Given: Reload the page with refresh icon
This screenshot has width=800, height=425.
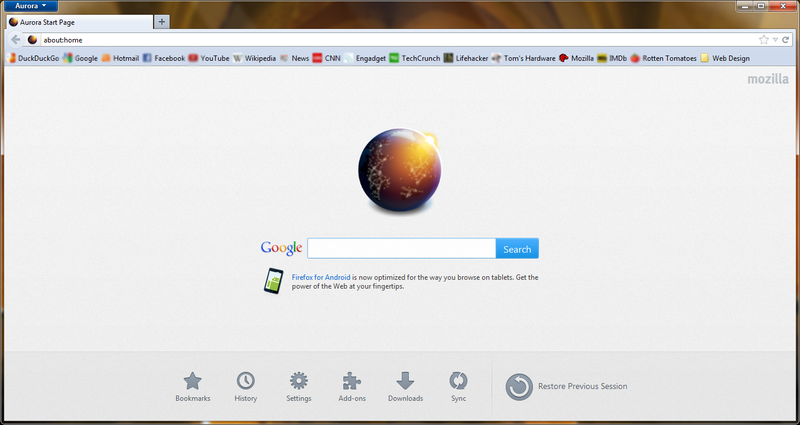Looking at the screenshot, I should 786,40.
